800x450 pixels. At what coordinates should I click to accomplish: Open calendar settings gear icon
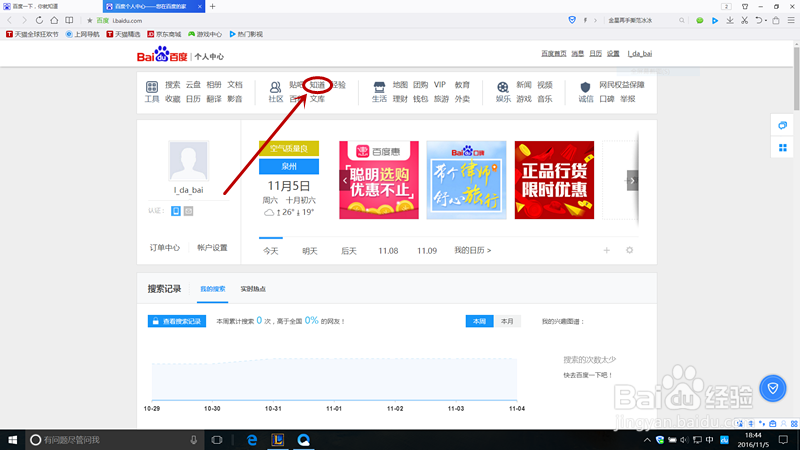click(x=630, y=250)
